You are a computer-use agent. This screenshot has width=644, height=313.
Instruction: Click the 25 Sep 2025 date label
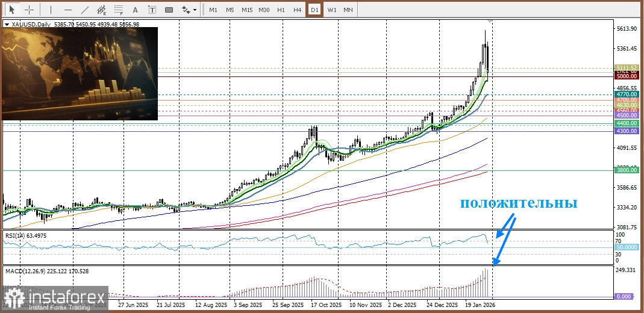[x=287, y=305]
